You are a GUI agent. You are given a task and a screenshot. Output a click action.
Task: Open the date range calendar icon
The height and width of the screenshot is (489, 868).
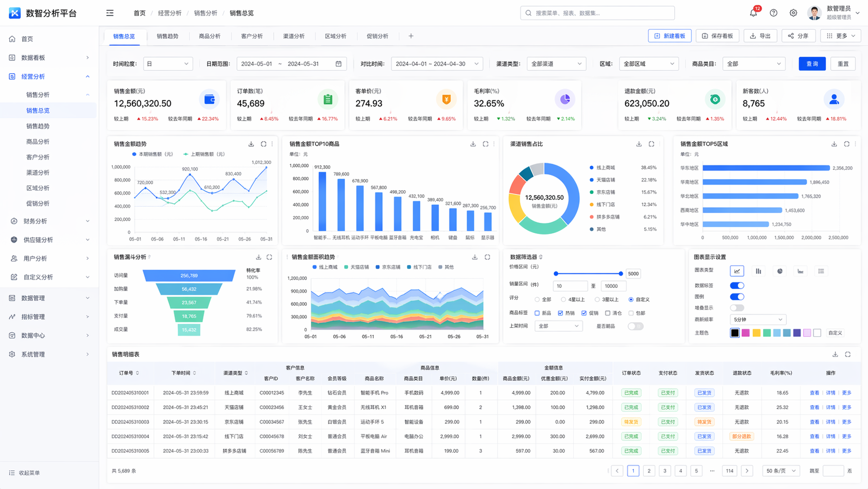(338, 64)
